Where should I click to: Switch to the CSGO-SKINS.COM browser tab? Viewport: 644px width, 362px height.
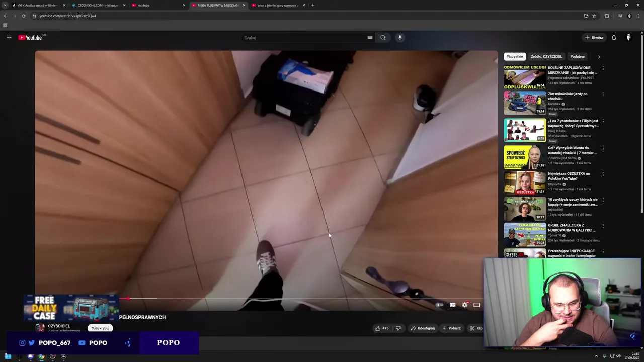coord(98,5)
